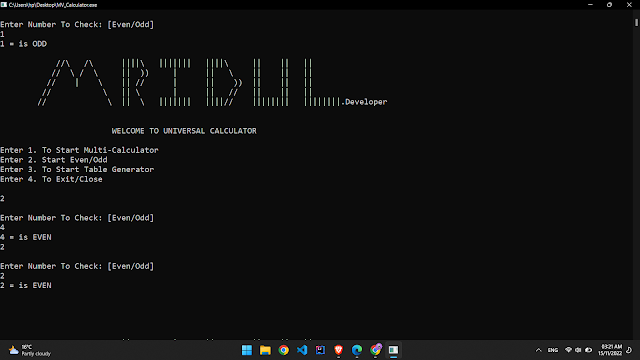Open Brave browser from the taskbar
The height and width of the screenshot is (360, 640).
(x=338, y=350)
